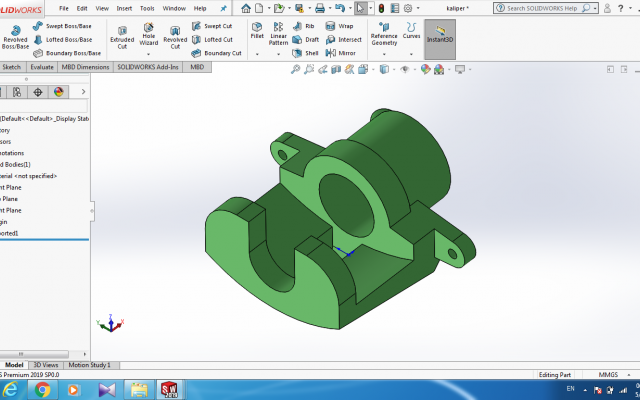Click the Home icon in top toolbar
The image size is (640, 400).
(x=246, y=8)
